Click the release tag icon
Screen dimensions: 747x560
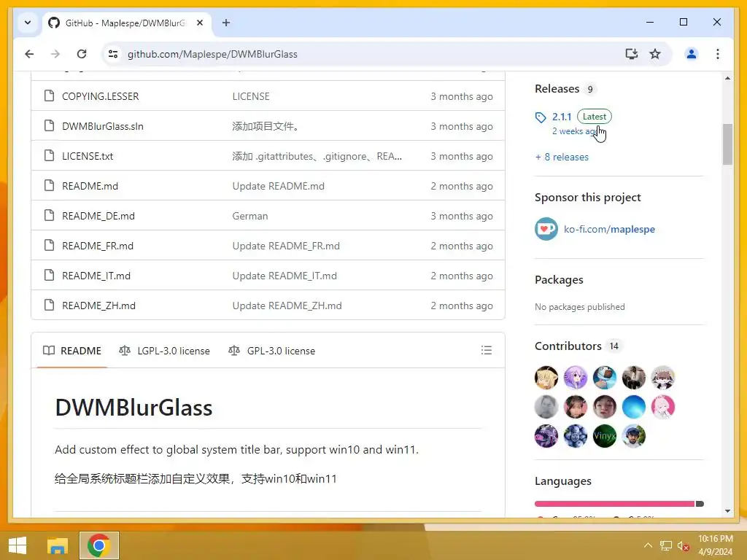tap(541, 117)
